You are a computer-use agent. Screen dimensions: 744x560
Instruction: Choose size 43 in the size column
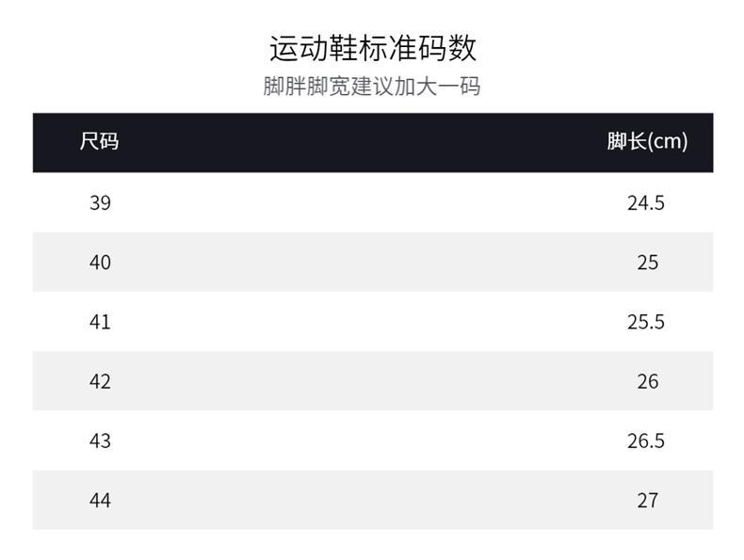pos(100,440)
